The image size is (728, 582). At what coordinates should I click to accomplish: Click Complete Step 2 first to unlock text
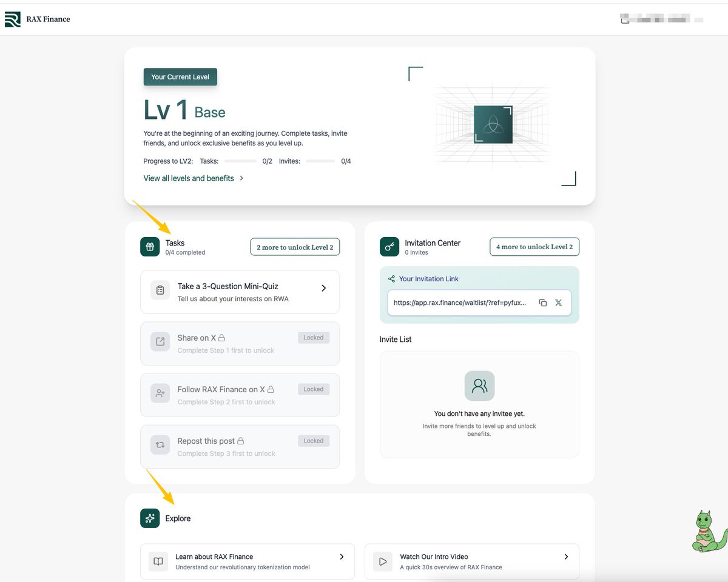click(x=226, y=402)
